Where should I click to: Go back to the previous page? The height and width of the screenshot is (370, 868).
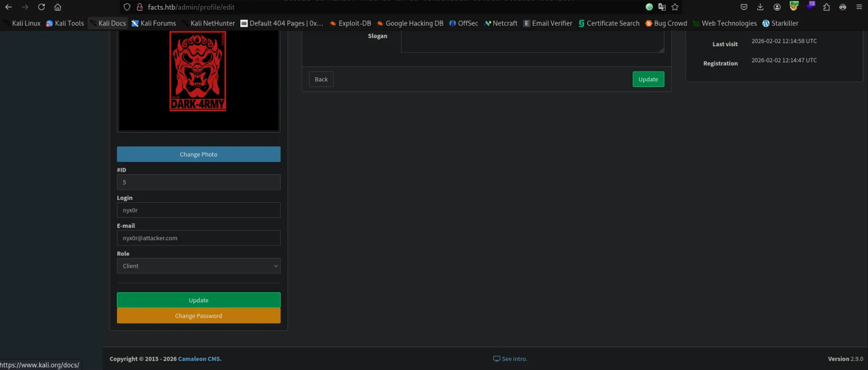[x=8, y=7]
